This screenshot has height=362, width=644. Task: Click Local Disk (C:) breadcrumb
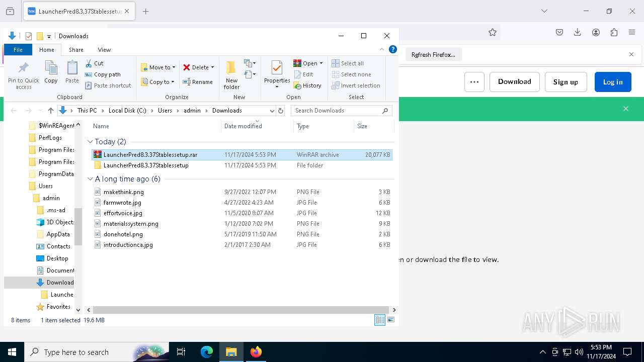127,111
